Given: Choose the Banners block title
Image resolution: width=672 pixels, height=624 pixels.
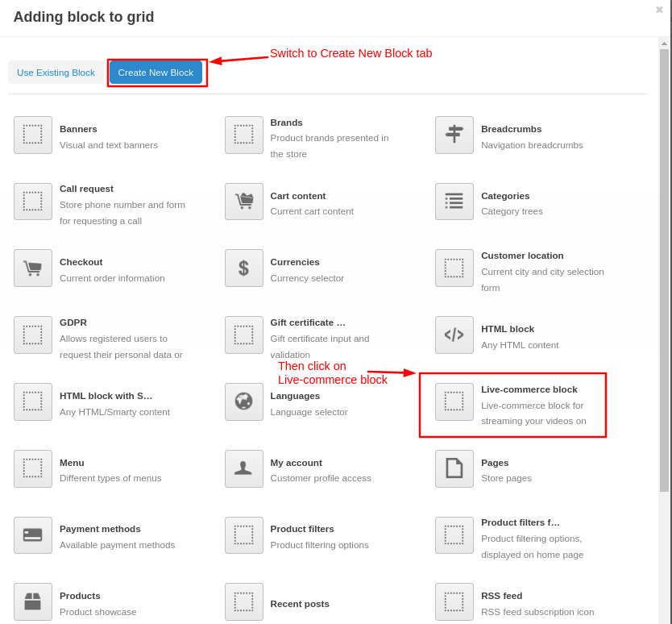Looking at the screenshot, I should (78, 129).
